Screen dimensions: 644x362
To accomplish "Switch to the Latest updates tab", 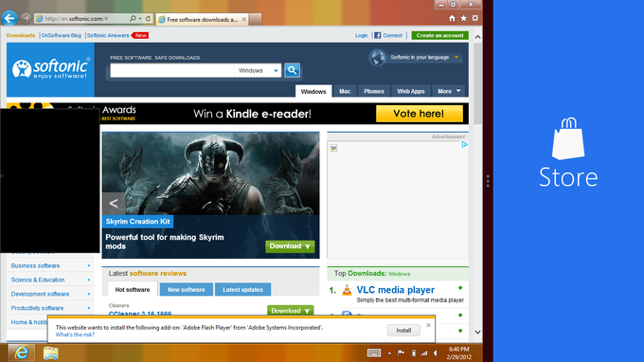I will click(242, 290).
